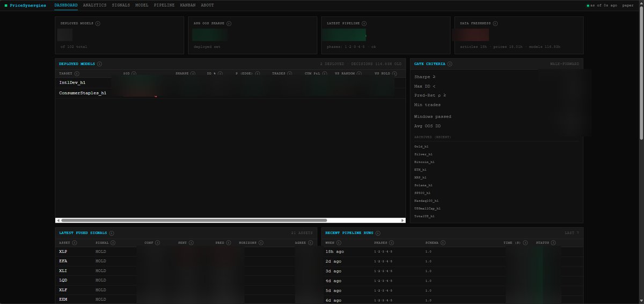Viewport: 644px width, 304px height.
Task: Click info icon next to Trades column
Action: coord(290,73)
